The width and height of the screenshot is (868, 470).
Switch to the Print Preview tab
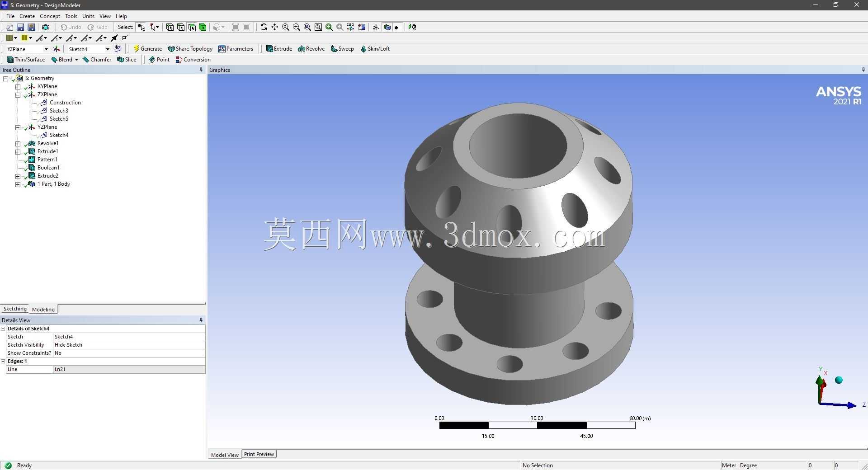[x=259, y=454]
